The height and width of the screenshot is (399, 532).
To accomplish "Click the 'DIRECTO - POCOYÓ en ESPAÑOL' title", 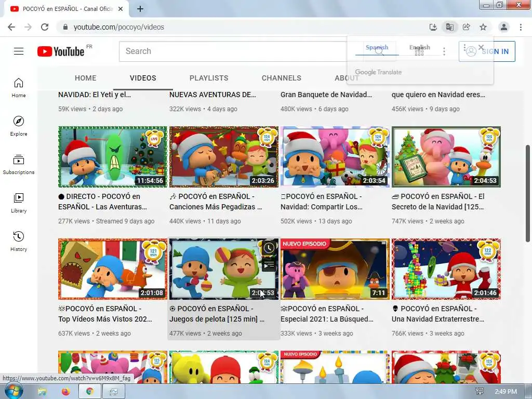I will [x=102, y=202].
